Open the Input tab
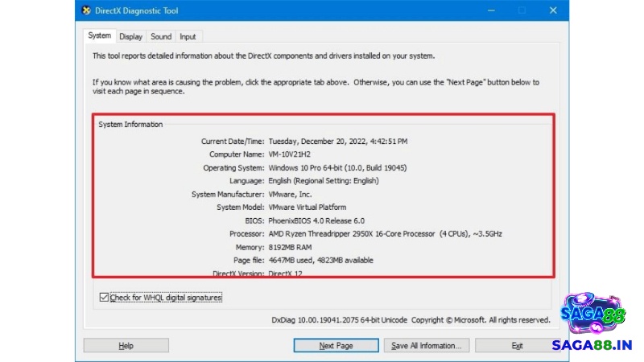This screenshot has height=362, width=644. [188, 36]
